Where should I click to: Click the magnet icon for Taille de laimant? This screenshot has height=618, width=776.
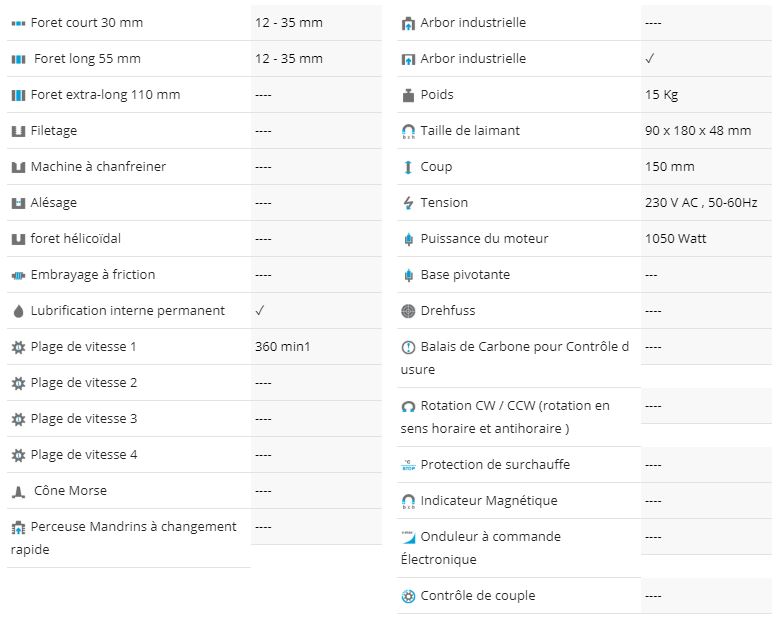[x=408, y=131]
